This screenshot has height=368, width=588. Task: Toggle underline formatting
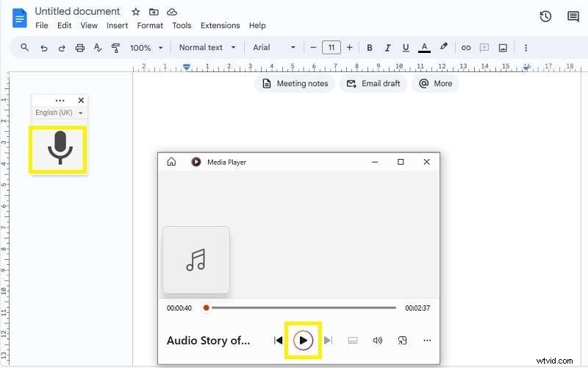[406, 48]
